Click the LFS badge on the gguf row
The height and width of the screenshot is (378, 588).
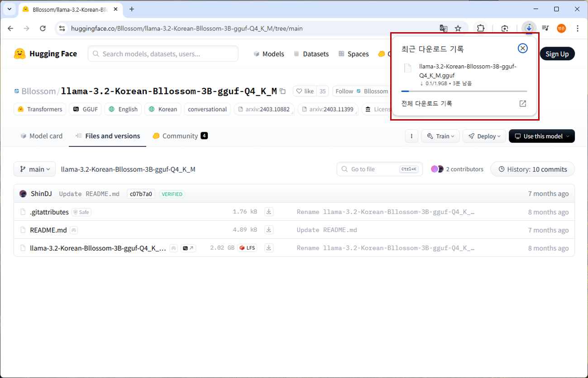pyautogui.click(x=247, y=248)
